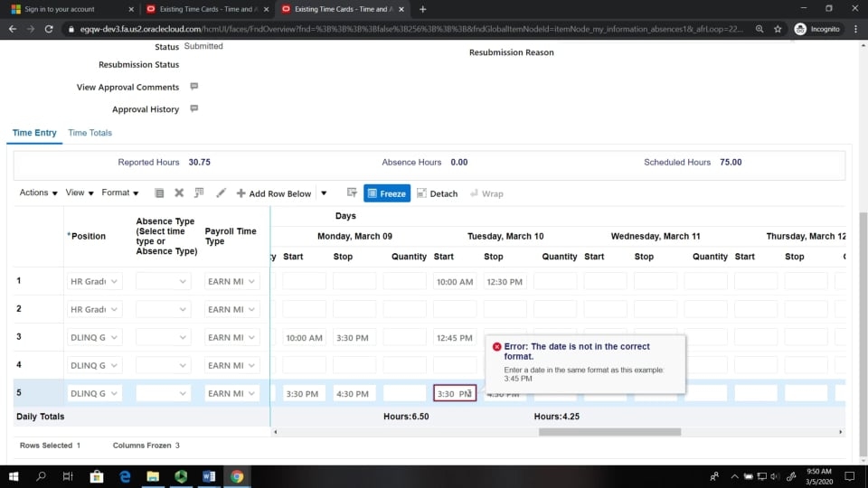Click row 3 Monday Start 10:00 AM field
This screenshot has height=488, width=868.
(304, 337)
